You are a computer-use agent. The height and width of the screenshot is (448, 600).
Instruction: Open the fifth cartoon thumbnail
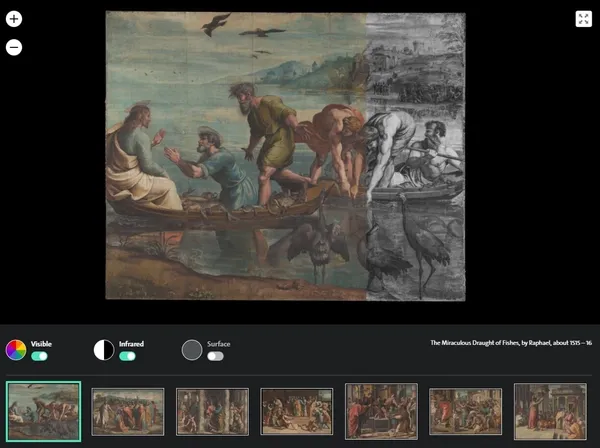(381, 411)
